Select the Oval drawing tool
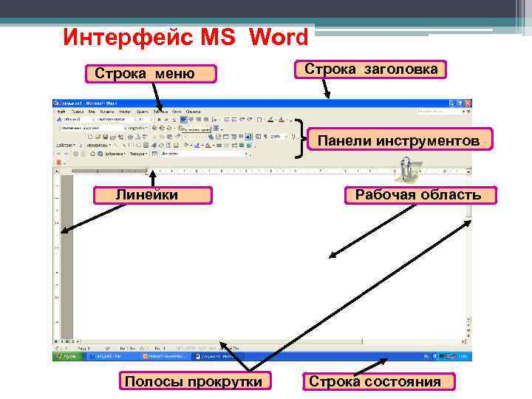This screenshot has width=532, height=399. [x=138, y=146]
